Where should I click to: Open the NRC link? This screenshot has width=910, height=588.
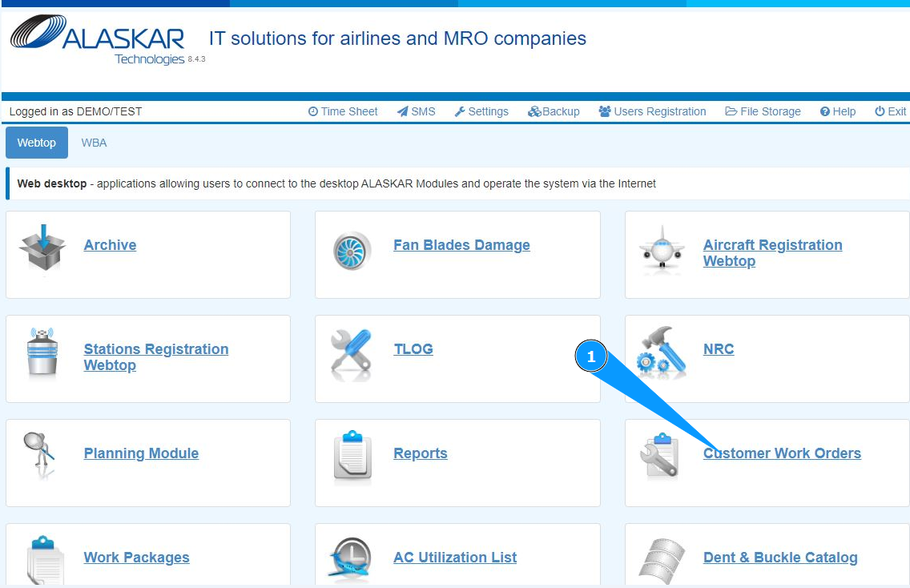[x=719, y=348]
